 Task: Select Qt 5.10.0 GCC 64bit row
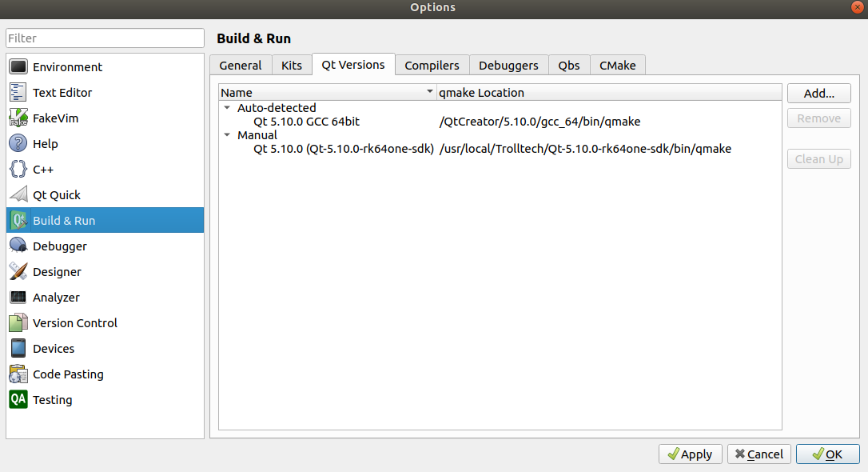pyautogui.click(x=500, y=122)
